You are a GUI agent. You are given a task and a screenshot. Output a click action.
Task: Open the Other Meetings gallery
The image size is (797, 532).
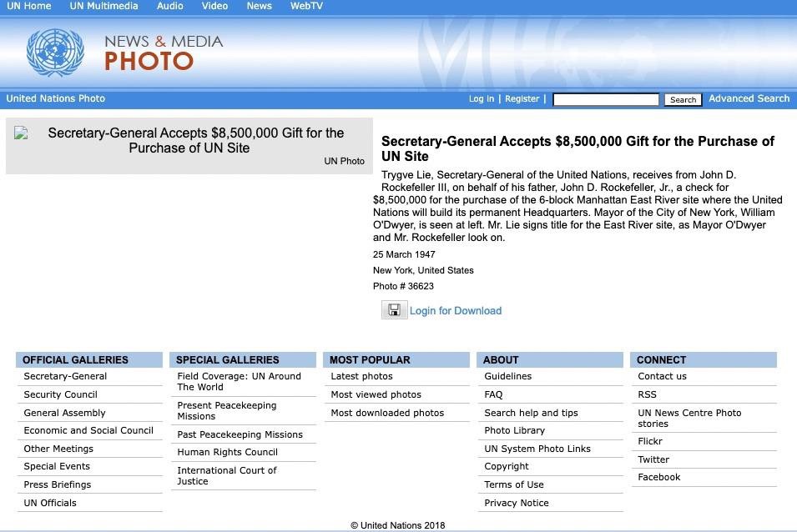58,449
